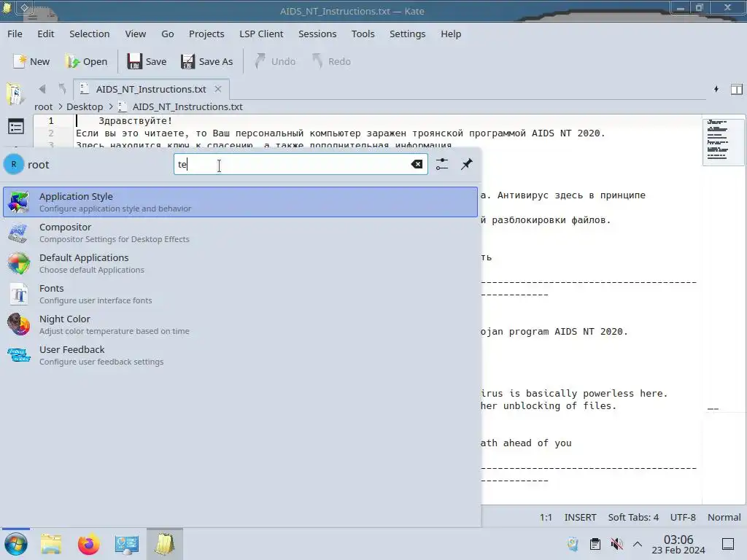Click the AIDS_NT_Instructions.txt breadcrumb

[x=187, y=106]
